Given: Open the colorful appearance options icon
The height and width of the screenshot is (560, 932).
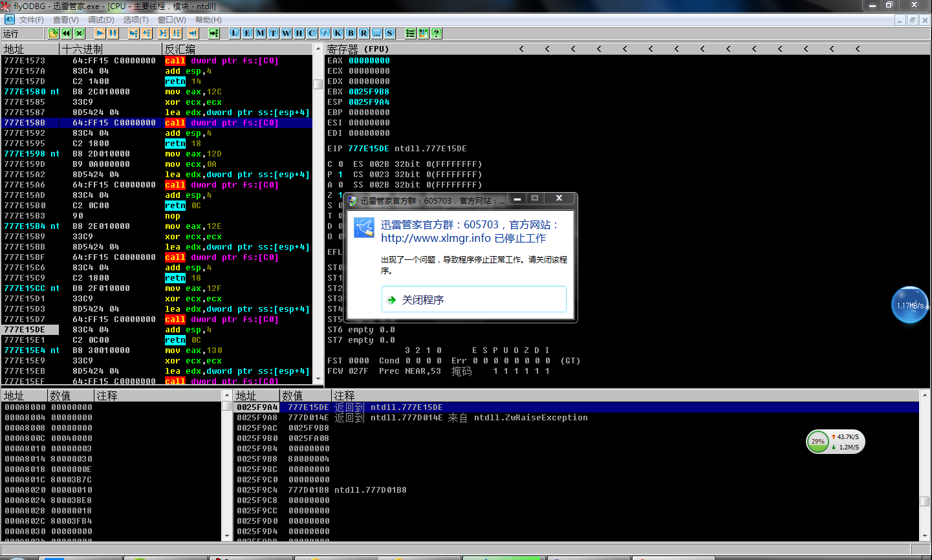Looking at the screenshot, I should [423, 33].
